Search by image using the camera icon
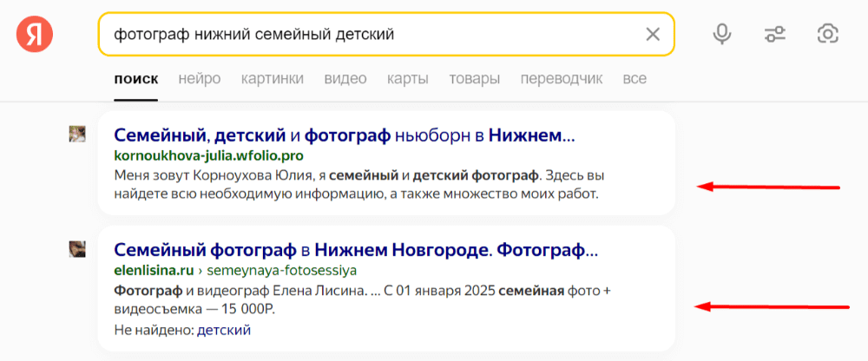The height and width of the screenshot is (361, 868). point(827,35)
